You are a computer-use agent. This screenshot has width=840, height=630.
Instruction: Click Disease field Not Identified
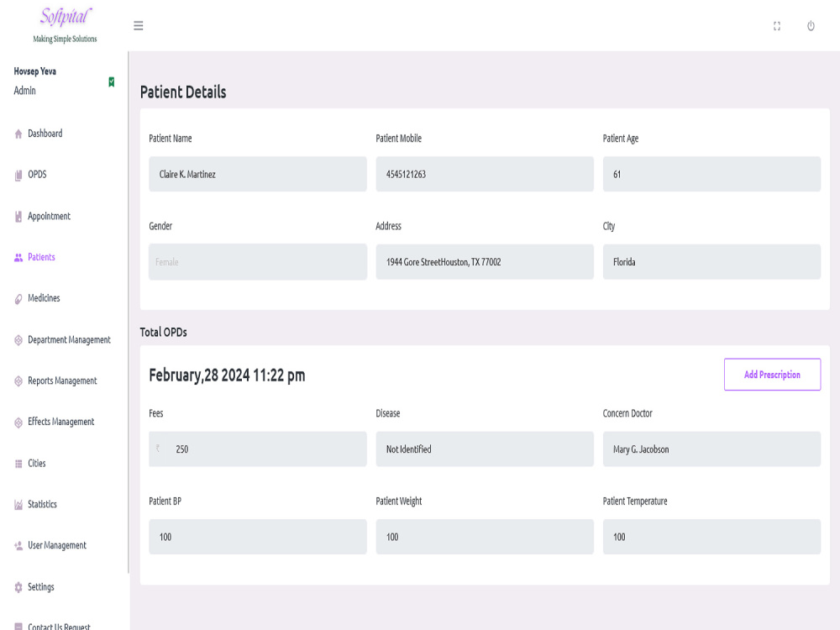(x=485, y=449)
